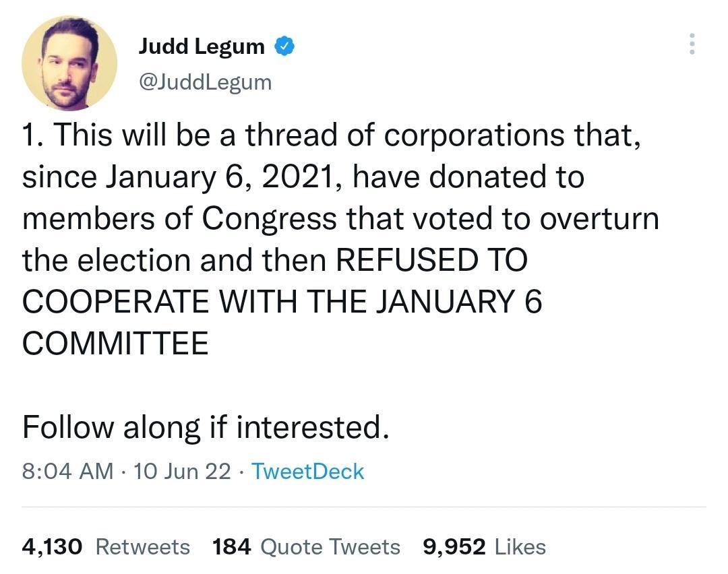Click the @JuddLegum handle
Screen dimensions: 728x574
[x=206, y=82]
